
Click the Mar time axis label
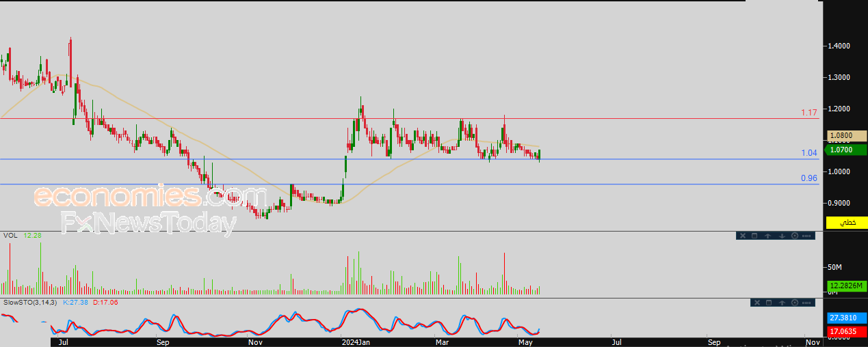[443, 342]
